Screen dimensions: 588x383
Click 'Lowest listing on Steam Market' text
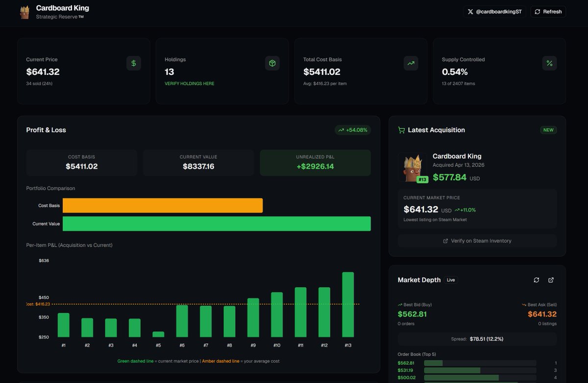[435, 219]
